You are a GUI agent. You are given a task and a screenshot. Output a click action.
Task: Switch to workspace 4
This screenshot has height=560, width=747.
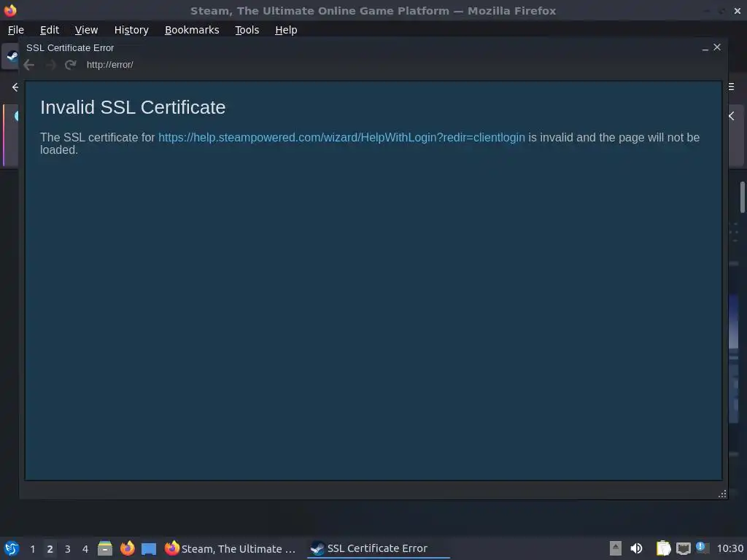(85, 549)
